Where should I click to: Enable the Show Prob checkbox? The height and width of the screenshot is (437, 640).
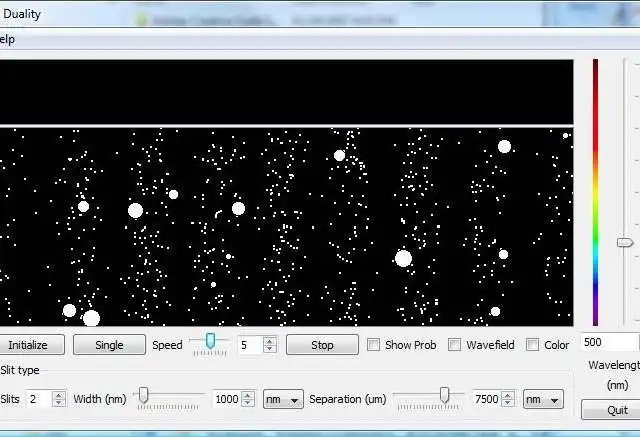[x=373, y=344]
